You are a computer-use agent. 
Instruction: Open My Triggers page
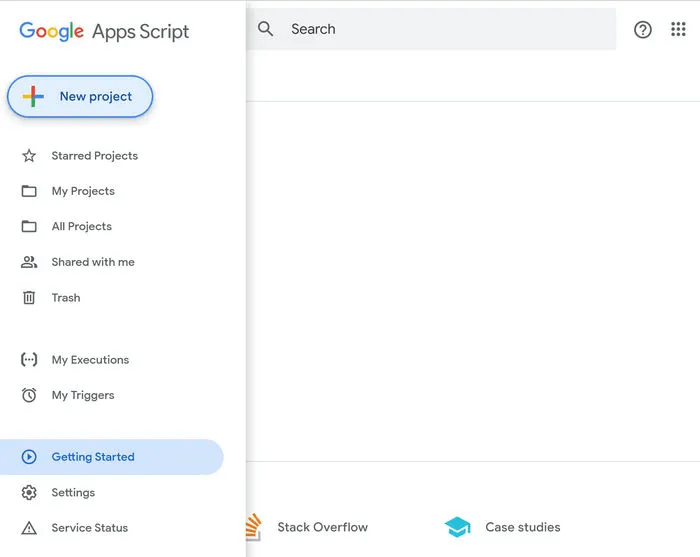(83, 395)
